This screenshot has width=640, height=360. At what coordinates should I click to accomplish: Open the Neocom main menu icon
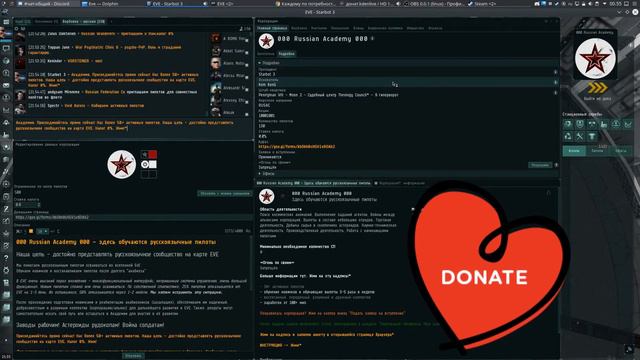click(x=6, y=22)
